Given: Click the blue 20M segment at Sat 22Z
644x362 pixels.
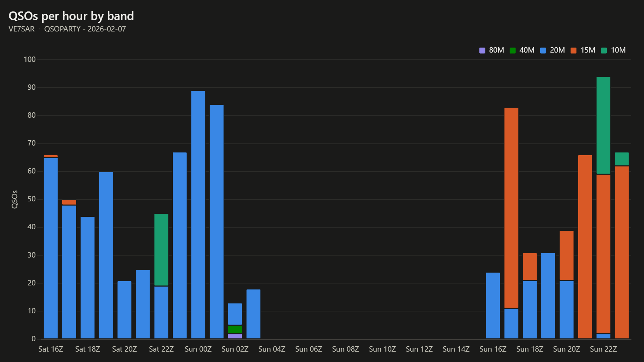Looking at the screenshot, I should [x=161, y=312].
